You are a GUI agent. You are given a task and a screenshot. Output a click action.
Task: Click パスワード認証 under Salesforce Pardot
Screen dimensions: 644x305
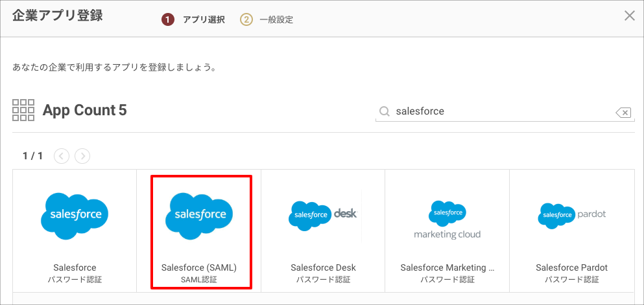(x=572, y=280)
